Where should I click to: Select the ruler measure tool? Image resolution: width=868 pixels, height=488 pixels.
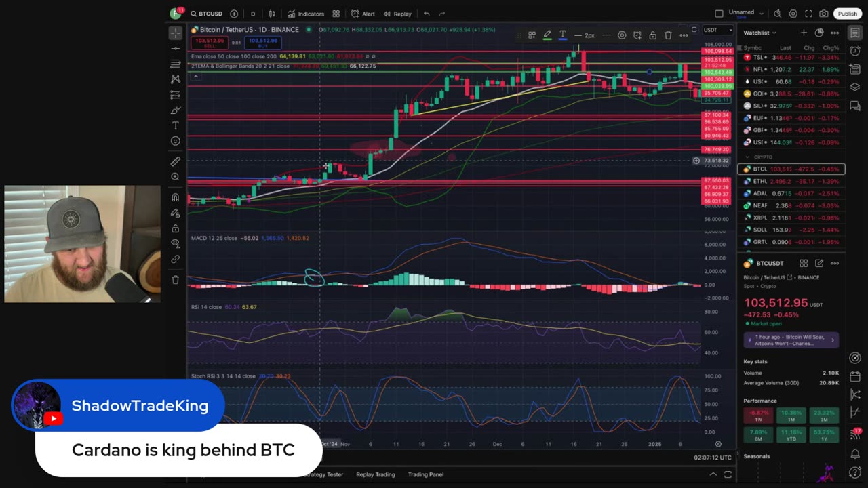point(176,161)
